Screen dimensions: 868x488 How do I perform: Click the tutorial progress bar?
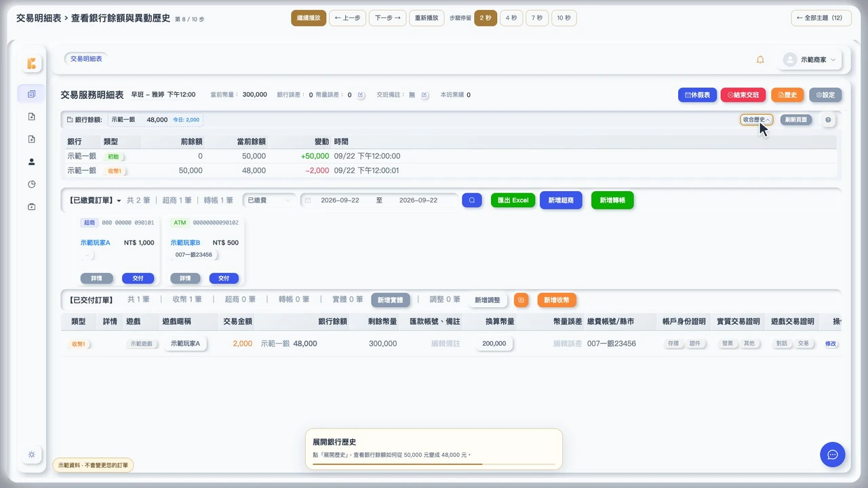(x=433, y=464)
